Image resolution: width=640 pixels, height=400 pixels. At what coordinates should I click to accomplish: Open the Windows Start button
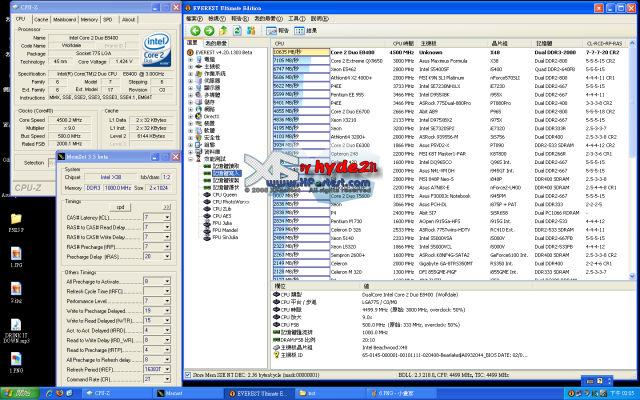[20, 393]
